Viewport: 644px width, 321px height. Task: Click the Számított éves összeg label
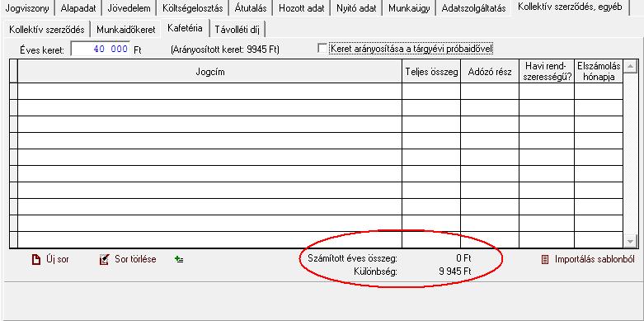click(x=353, y=258)
